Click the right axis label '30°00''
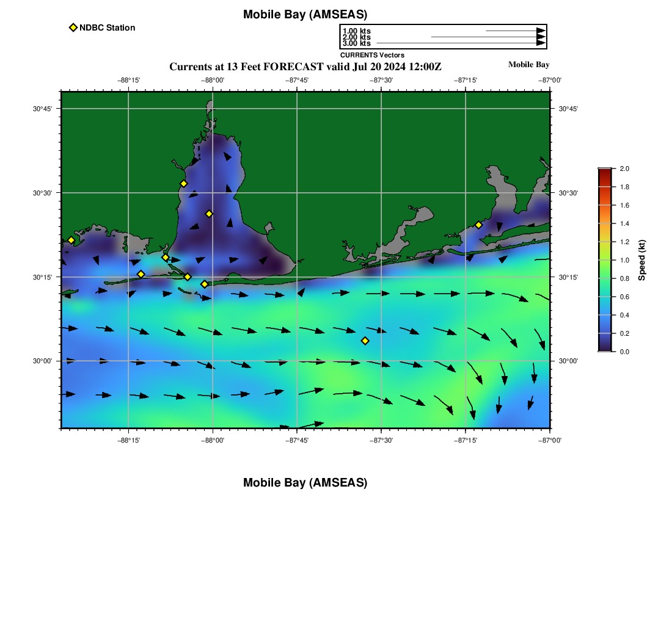This screenshot has width=672, height=641. [x=568, y=361]
